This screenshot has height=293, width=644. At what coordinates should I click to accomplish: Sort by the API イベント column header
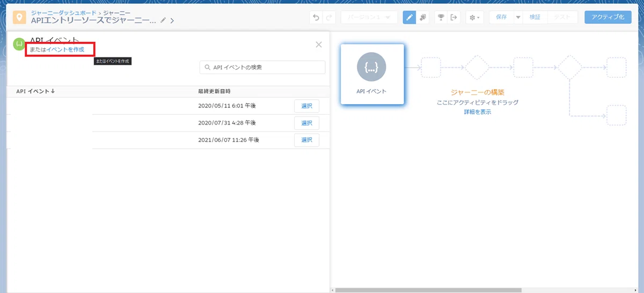pyautogui.click(x=35, y=91)
